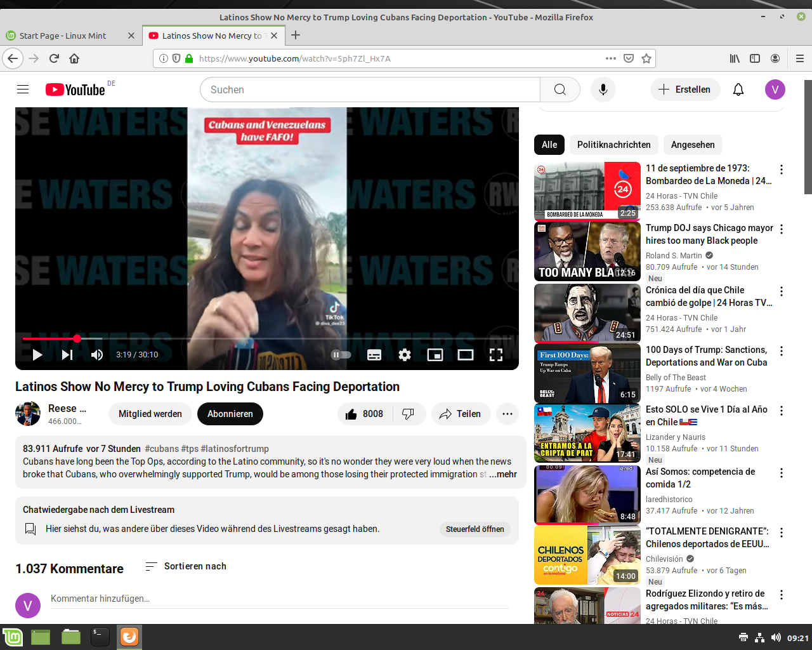Dislike the video

(409, 414)
